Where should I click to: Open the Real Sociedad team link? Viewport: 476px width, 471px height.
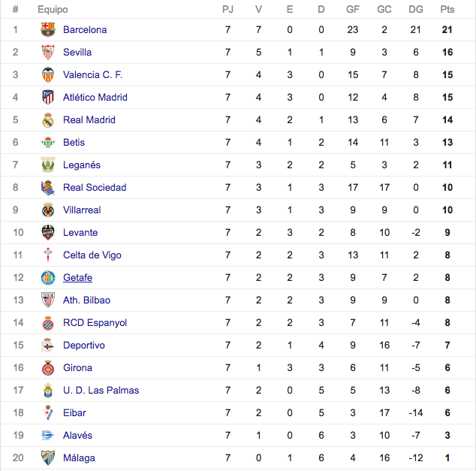coord(95,187)
